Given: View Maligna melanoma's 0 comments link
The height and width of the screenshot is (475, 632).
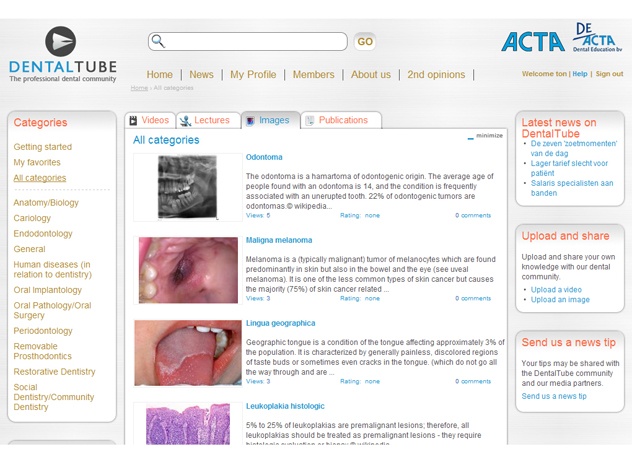Looking at the screenshot, I should click(473, 298).
